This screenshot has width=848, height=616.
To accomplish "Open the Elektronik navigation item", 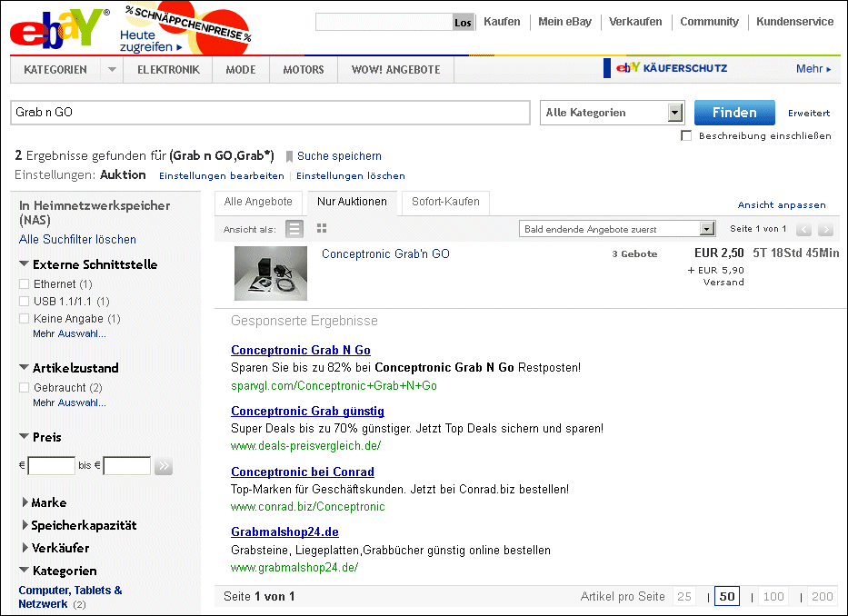I will click(x=168, y=70).
